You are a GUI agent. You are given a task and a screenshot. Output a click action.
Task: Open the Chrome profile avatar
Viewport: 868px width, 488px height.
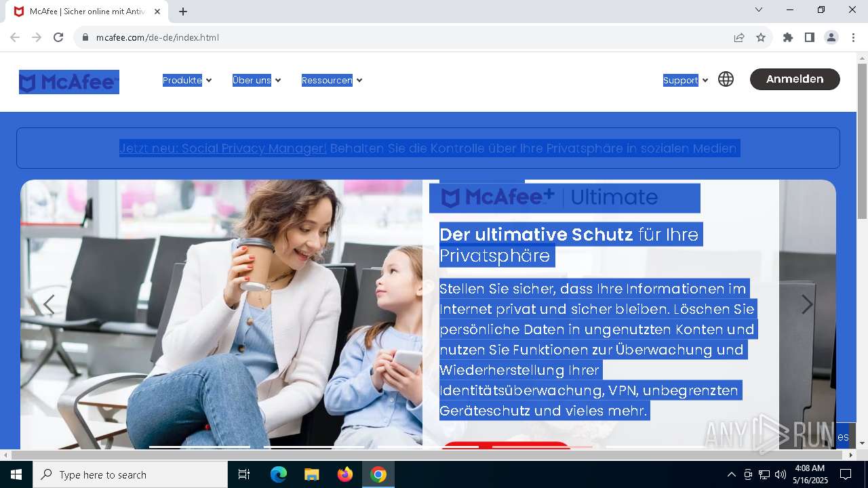pyautogui.click(x=831, y=37)
